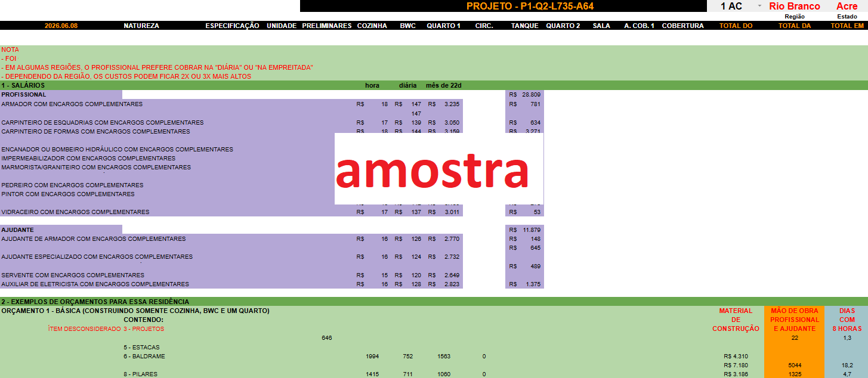Viewport: 868px width, 378px height.
Task: Click the QUARTO 1 column header
Action: pyautogui.click(x=443, y=26)
